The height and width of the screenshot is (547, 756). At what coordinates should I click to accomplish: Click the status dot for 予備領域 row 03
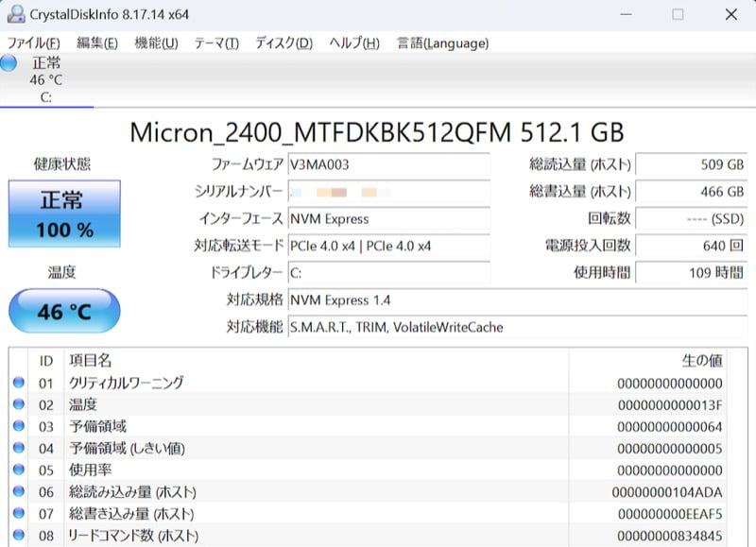click(19, 426)
